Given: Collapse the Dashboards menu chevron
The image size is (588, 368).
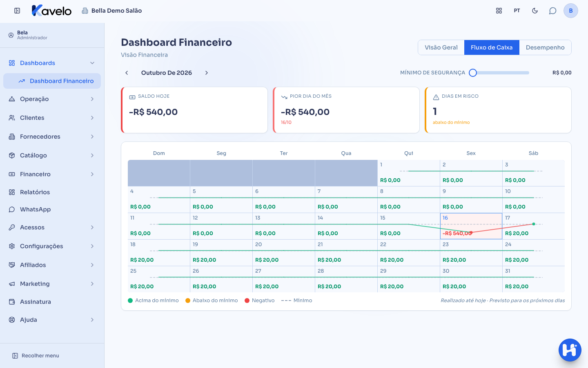Looking at the screenshot, I should 92,63.
